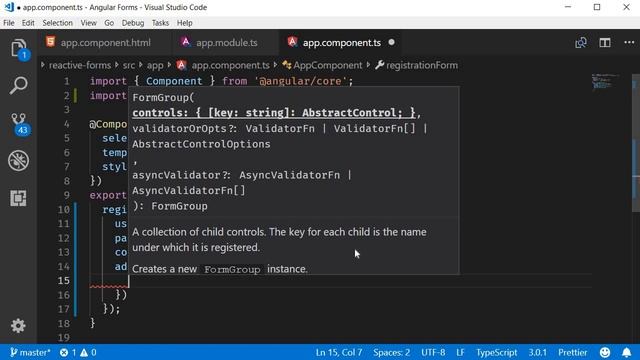The width and height of the screenshot is (640, 360).
Task: Change file encoding UTF-8
Action: point(433,352)
